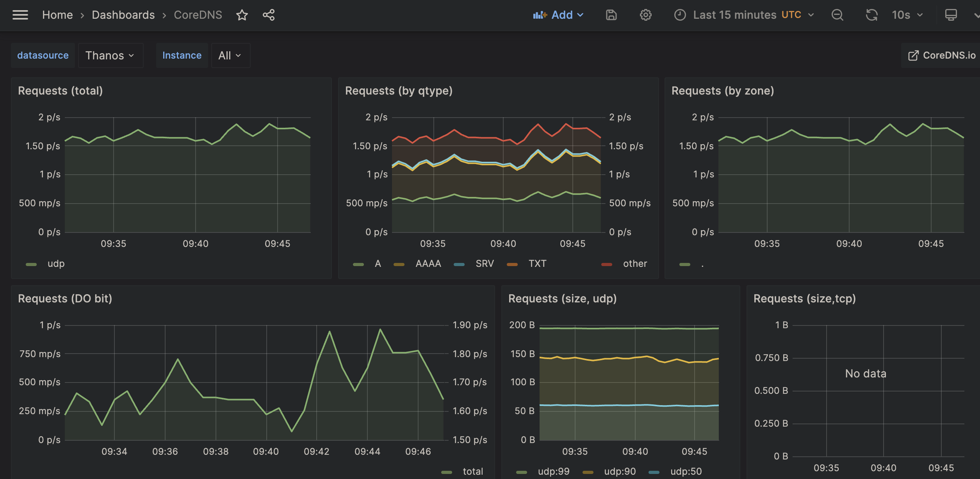
Task: Navigate to Dashboards breadcrumb
Action: point(123,15)
